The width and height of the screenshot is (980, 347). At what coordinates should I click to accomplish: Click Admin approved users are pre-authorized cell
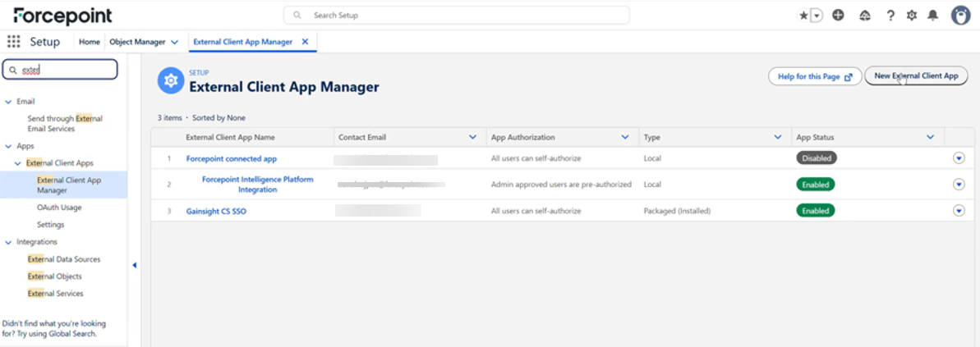click(561, 185)
